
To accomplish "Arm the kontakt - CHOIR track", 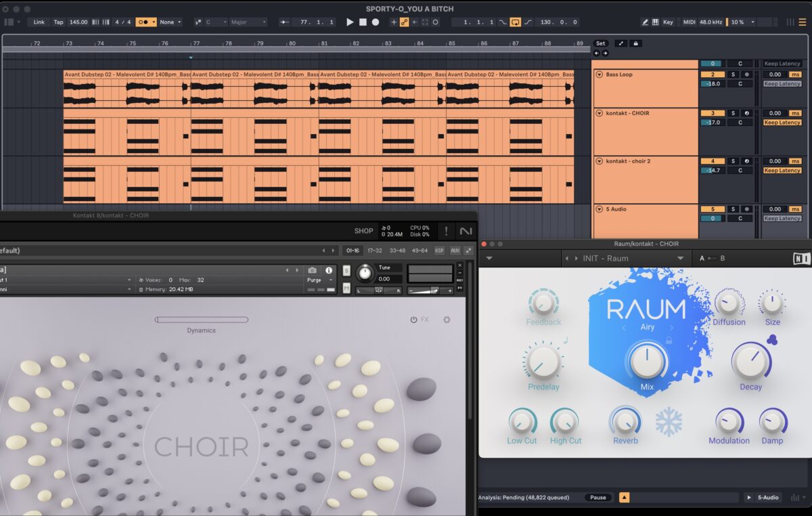I will (x=746, y=113).
